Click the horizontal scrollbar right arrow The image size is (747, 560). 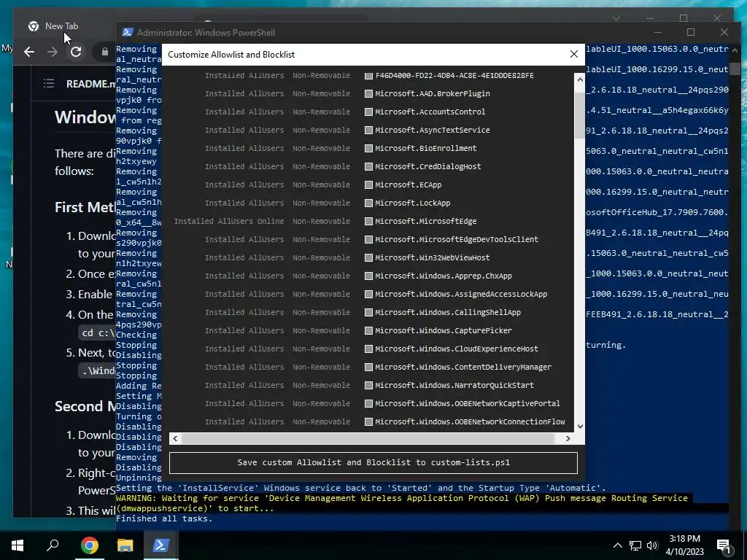point(568,438)
